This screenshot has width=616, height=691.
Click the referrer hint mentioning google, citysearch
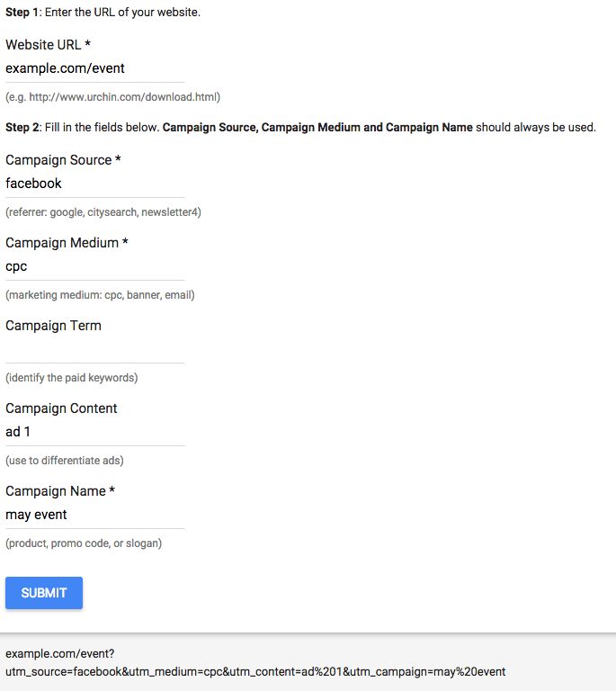(103, 212)
